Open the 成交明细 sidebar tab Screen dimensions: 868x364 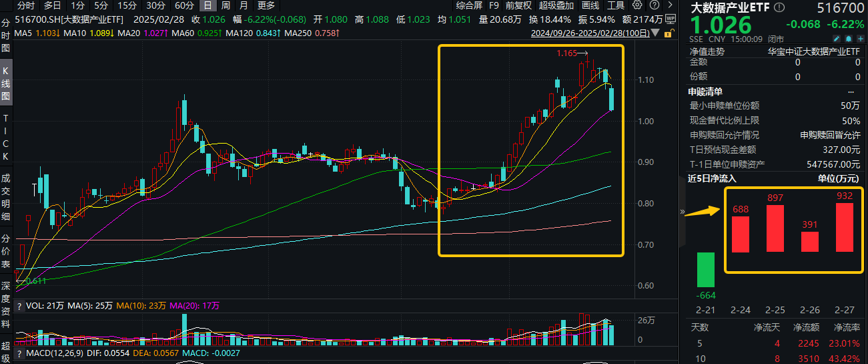tap(6, 198)
